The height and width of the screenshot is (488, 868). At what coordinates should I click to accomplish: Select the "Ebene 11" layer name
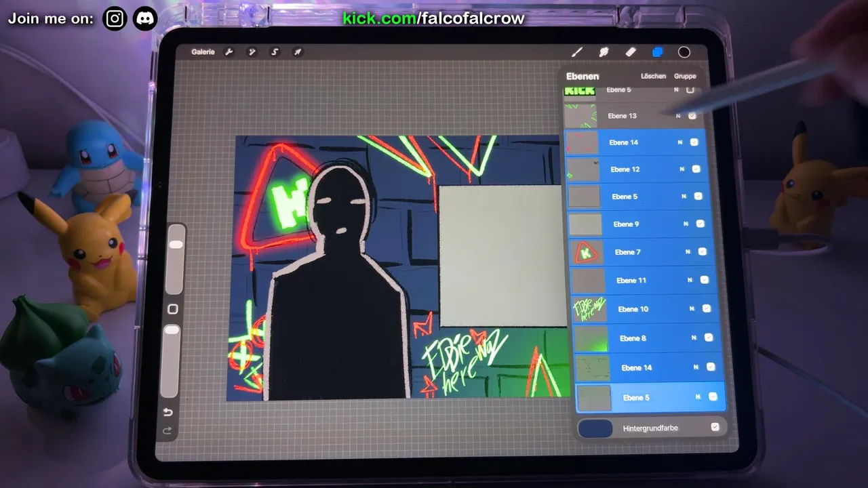pos(631,281)
